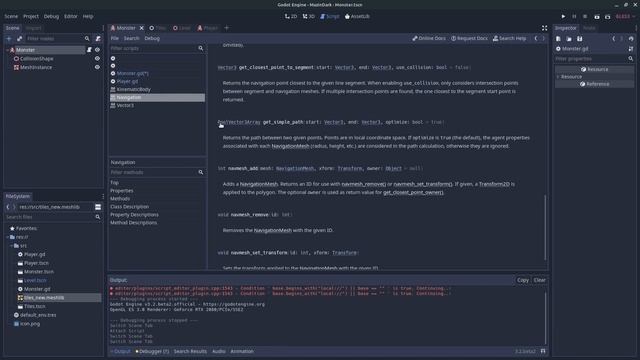
Task: Click the instance scene link icon
Action: [20, 38]
